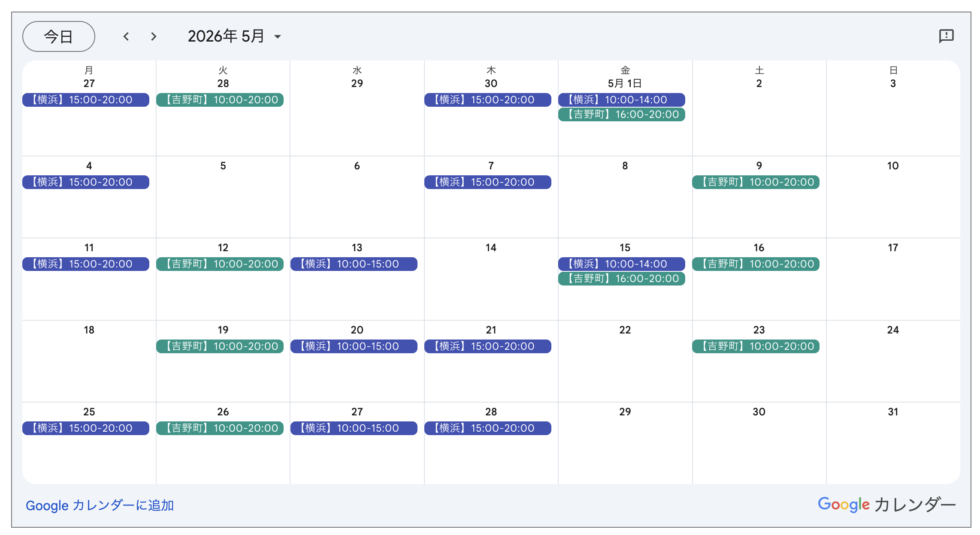Image resolution: width=980 pixels, height=535 pixels.
Task: Select the 横浜 event on May 21
Action: (487, 346)
